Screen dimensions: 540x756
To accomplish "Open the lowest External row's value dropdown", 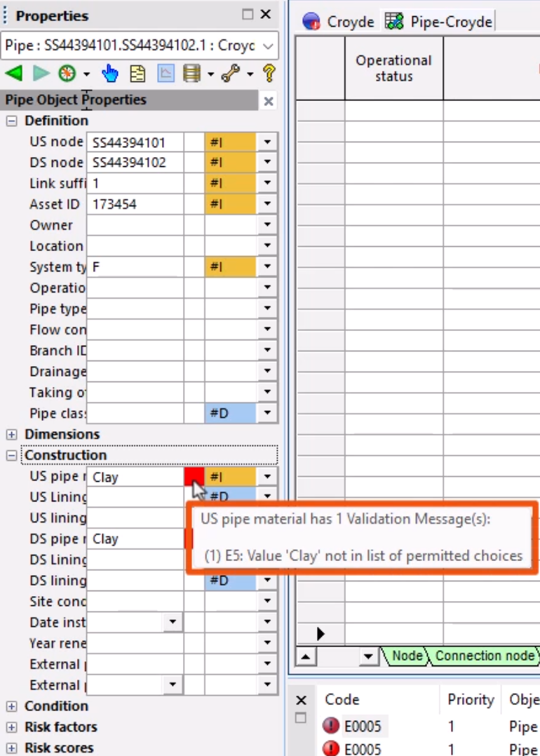I will point(173,684).
